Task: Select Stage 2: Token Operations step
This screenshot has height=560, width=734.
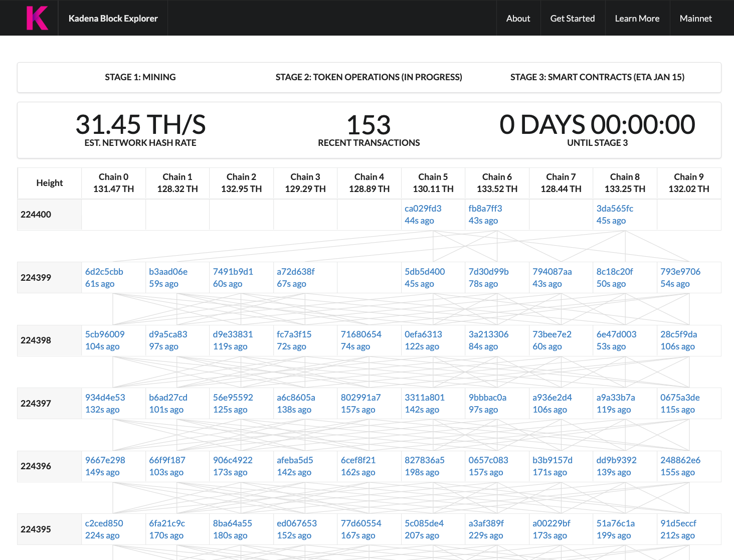Action: coord(369,77)
